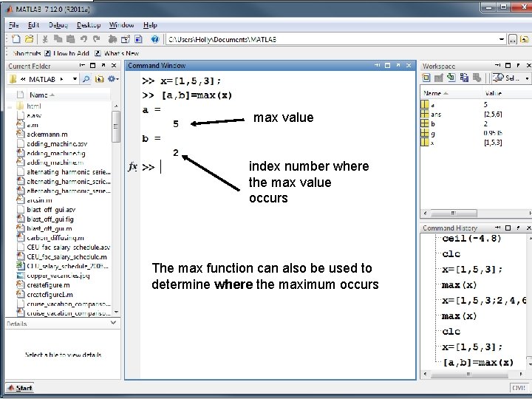Image resolution: width=532 pixels, height=399 pixels.
Task: Click ceil(-4.8) in Command History
Action: pyautogui.click(x=471, y=239)
